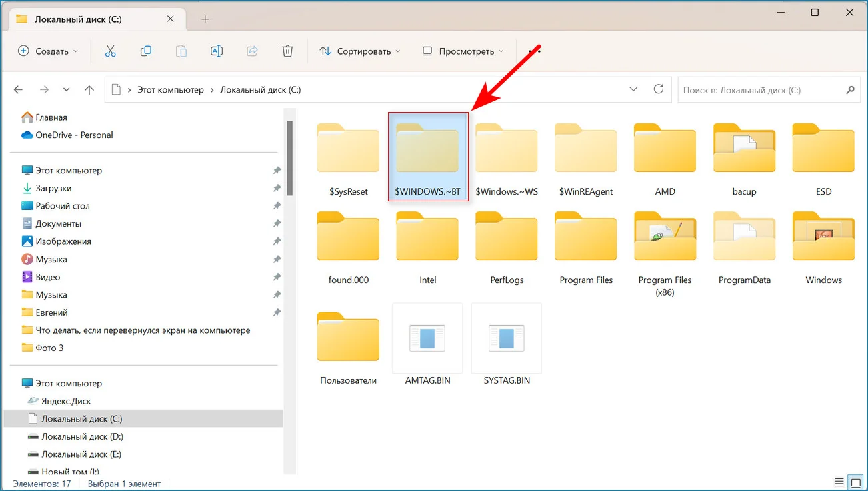Click the search magnifier icon
Screen dimensions: 868x491
[x=849, y=90]
